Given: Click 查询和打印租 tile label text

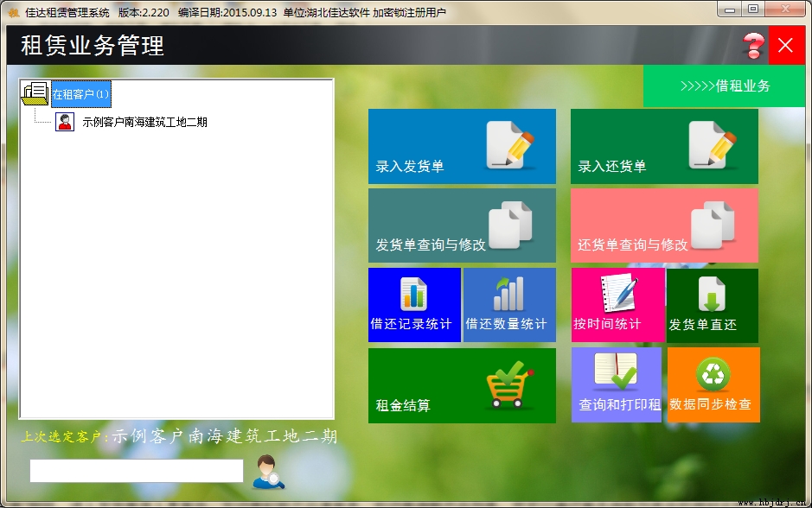Looking at the screenshot, I should pos(619,404).
